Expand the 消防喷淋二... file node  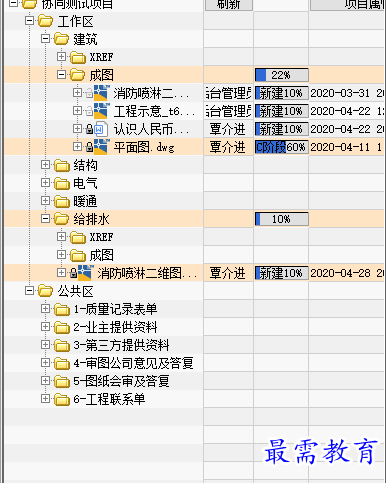coord(77,93)
